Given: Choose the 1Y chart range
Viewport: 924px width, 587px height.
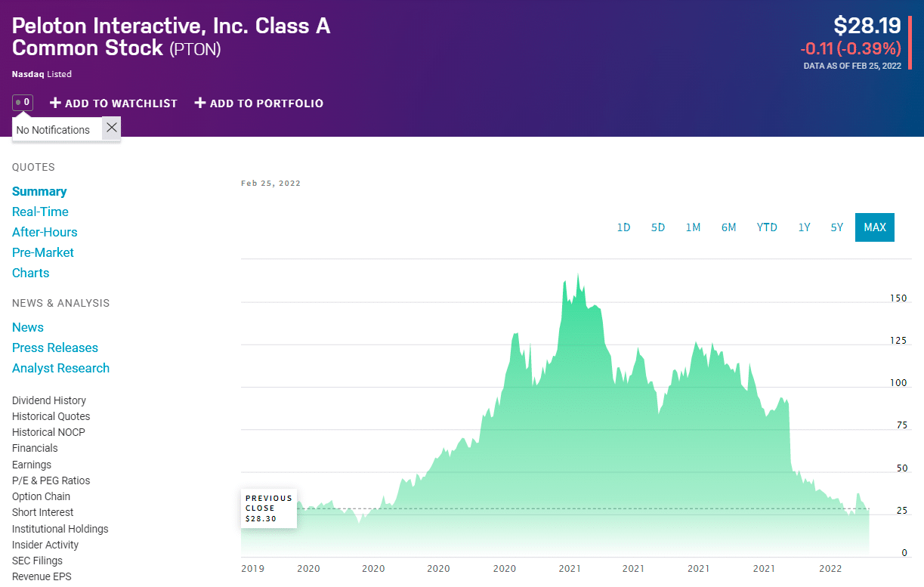Looking at the screenshot, I should pyautogui.click(x=804, y=227).
